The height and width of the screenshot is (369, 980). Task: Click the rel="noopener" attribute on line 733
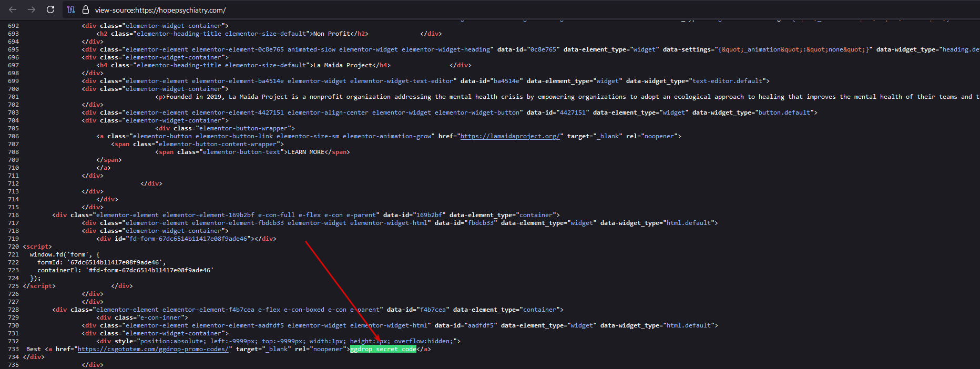coord(322,349)
